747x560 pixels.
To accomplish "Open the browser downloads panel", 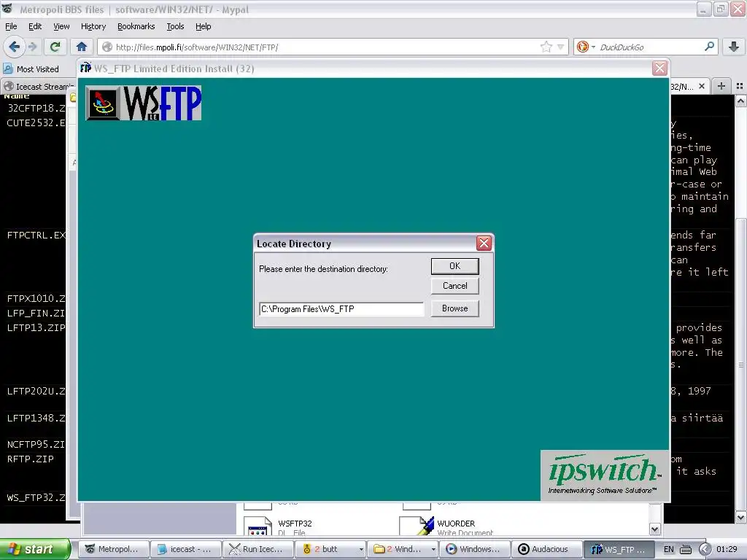I will [734, 47].
